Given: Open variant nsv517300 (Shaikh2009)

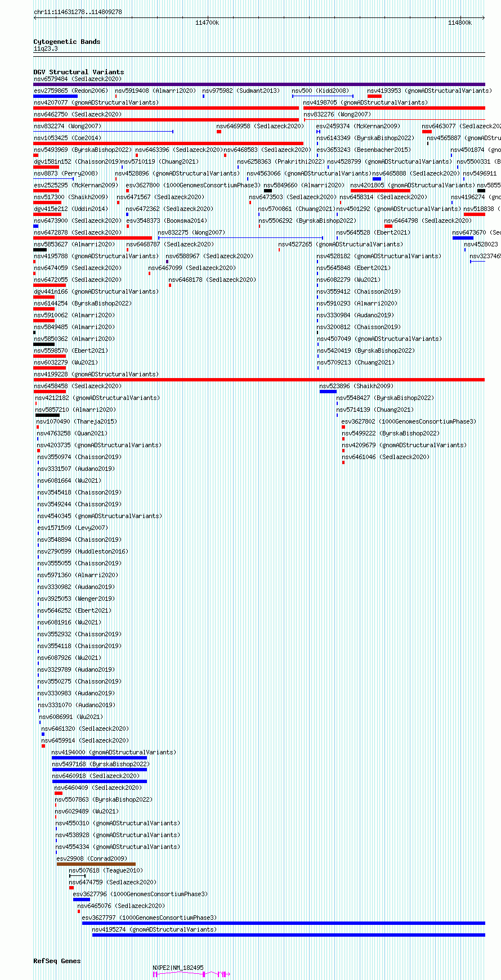Looking at the screenshot, I should 71,197.
